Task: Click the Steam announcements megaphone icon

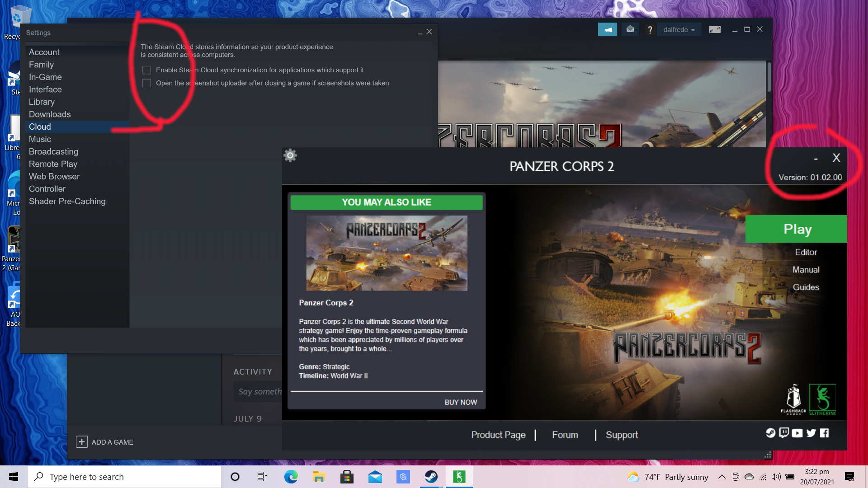Action: coord(608,30)
